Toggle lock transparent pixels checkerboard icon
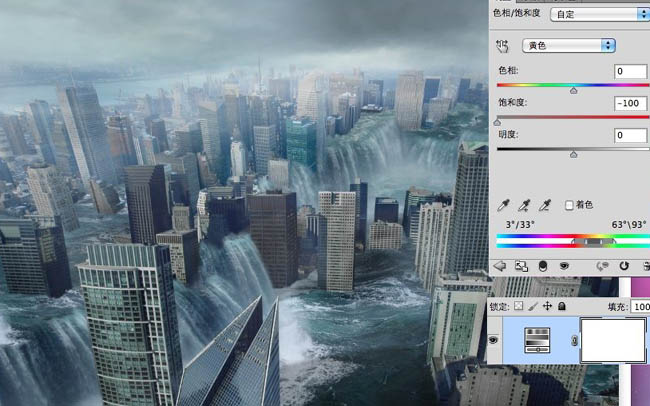Viewport: 650px width, 406px height. [518, 306]
